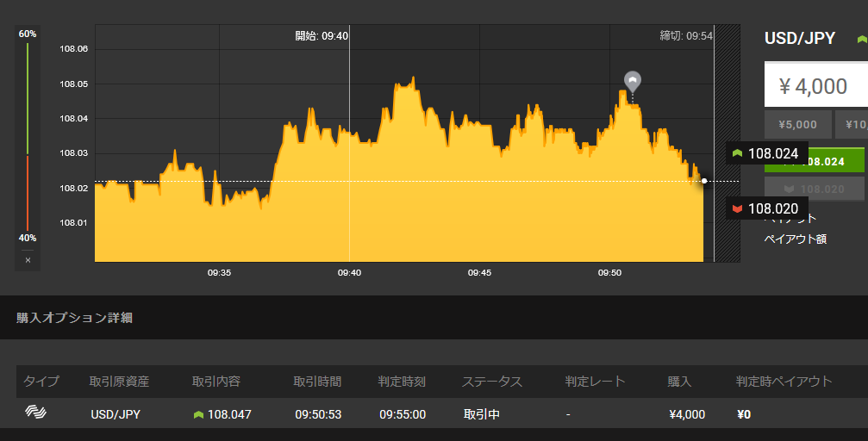The image size is (868, 441).
Task: Click the 取引原資産 column header
Action: 119,382
